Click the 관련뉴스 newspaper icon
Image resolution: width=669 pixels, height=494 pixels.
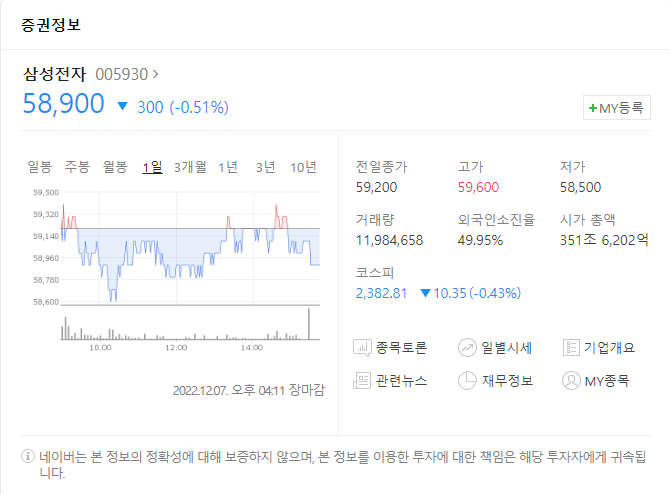362,381
